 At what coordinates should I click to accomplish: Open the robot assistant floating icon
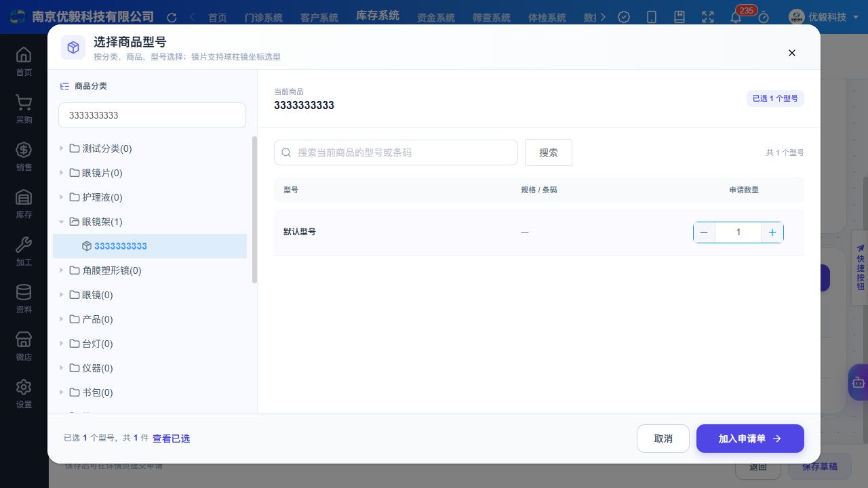coord(858,383)
